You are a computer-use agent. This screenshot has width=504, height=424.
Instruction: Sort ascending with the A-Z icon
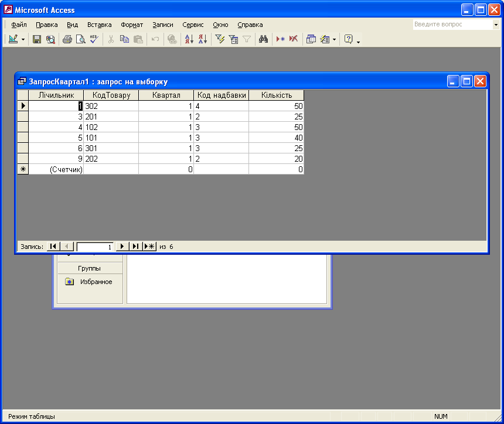[189, 39]
